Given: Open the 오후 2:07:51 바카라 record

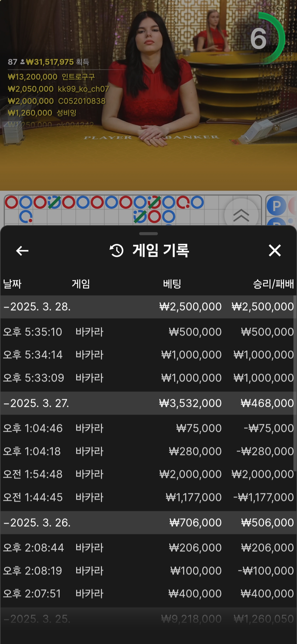Looking at the screenshot, I should 148,594.
